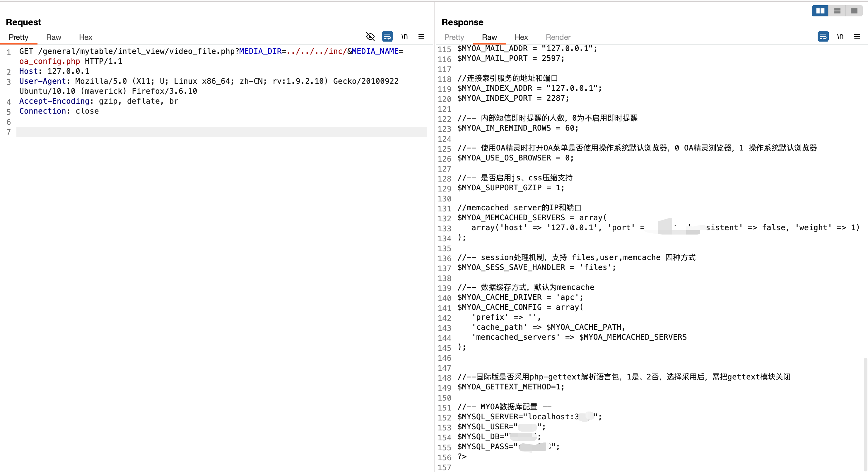Click $MYSQL_DB line in response
Image resolution: width=868 pixels, height=472 pixels.
(x=499, y=437)
